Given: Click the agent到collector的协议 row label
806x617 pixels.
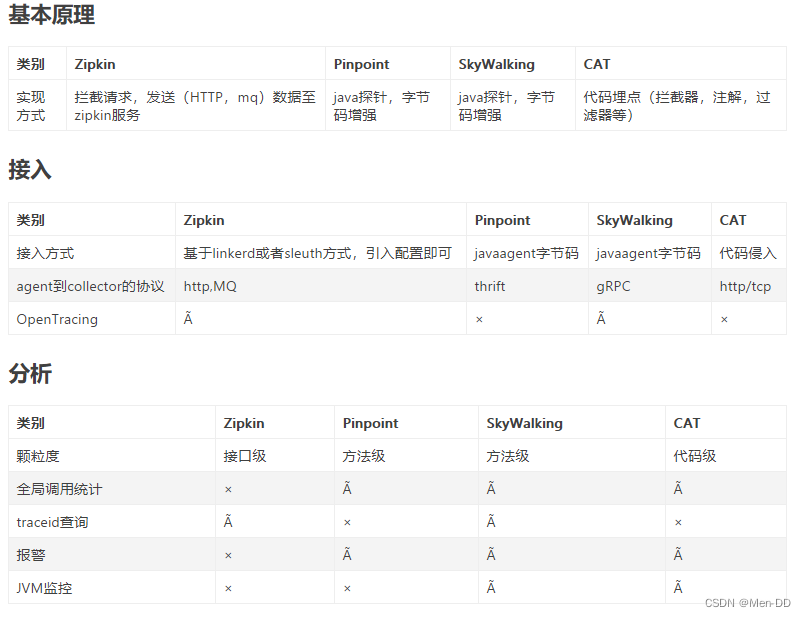Looking at the screenshot, I should 90,286.
